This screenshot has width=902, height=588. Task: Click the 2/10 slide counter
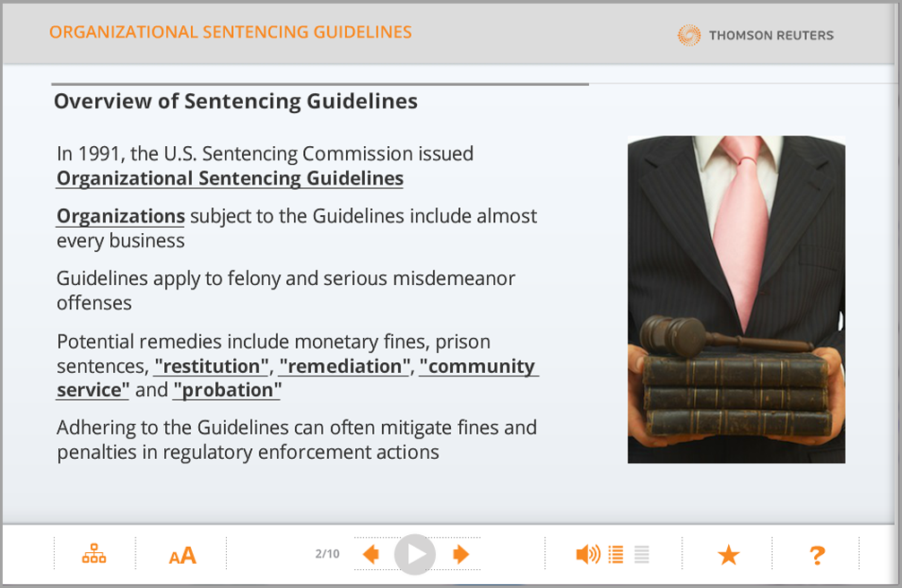pyautogui.click(x=327, y=554)
